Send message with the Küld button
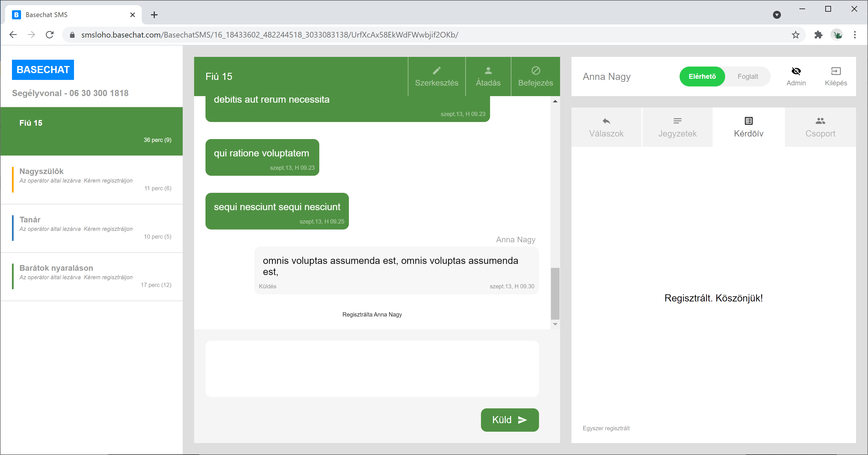 click(x=509, y=420)
